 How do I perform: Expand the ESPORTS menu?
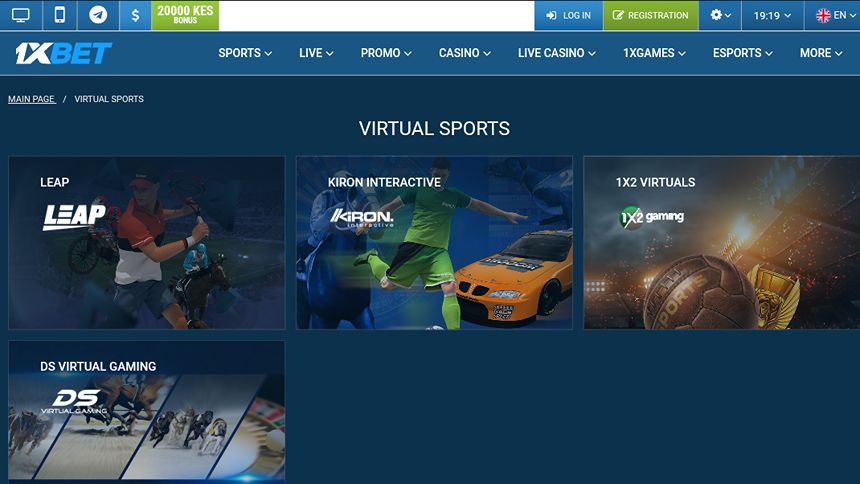(743, 53)
